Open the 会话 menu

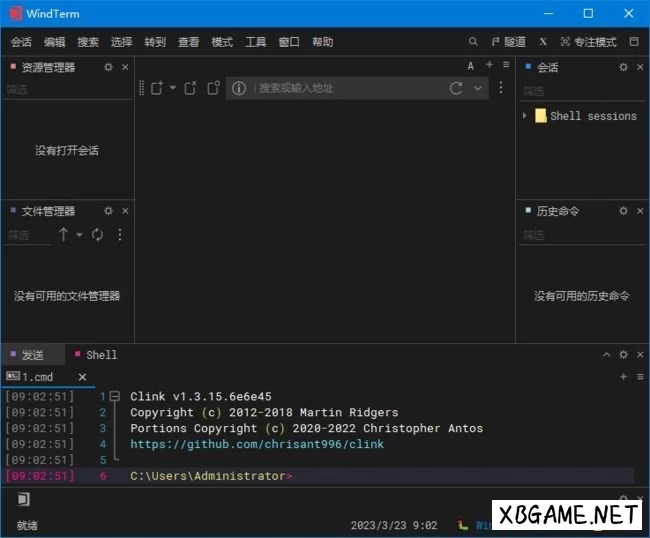coord(21,42)
